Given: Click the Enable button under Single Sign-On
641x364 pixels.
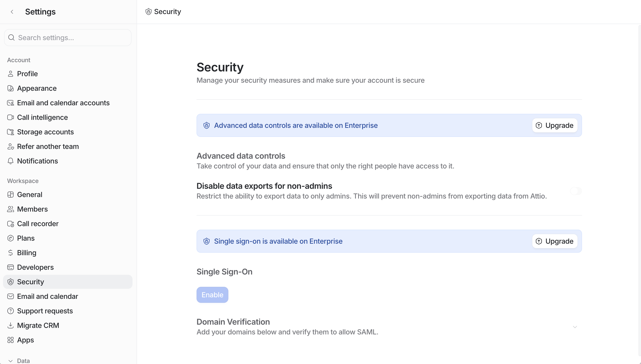Looking at the screenshot, I should click(x=212, y=295).
